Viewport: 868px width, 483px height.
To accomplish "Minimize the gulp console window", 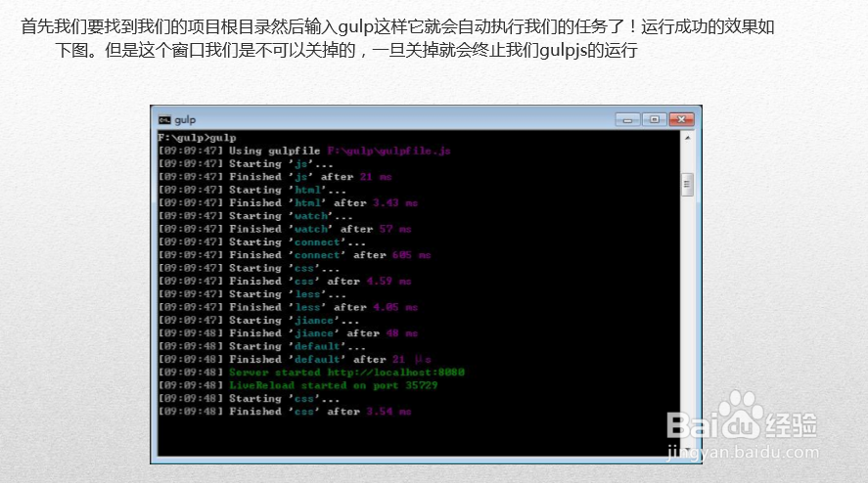I will point(627,119).
